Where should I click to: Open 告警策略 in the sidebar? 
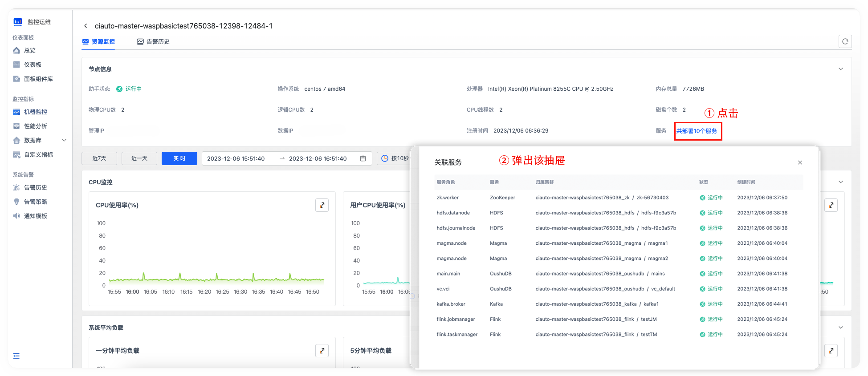[x=36, y=202]
